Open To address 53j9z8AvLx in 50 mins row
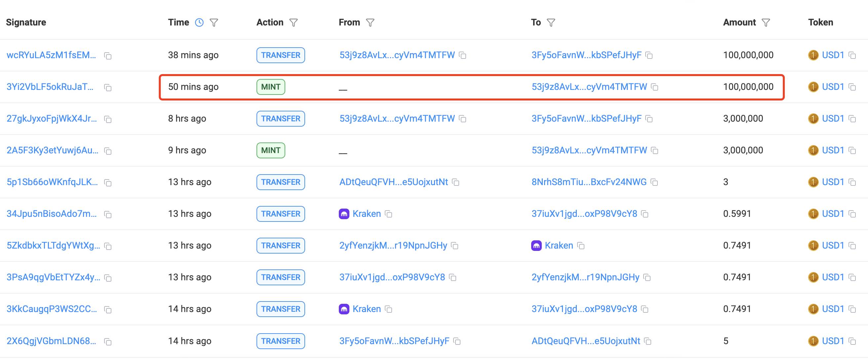The image size is (868, 359). tap(589, 87)
